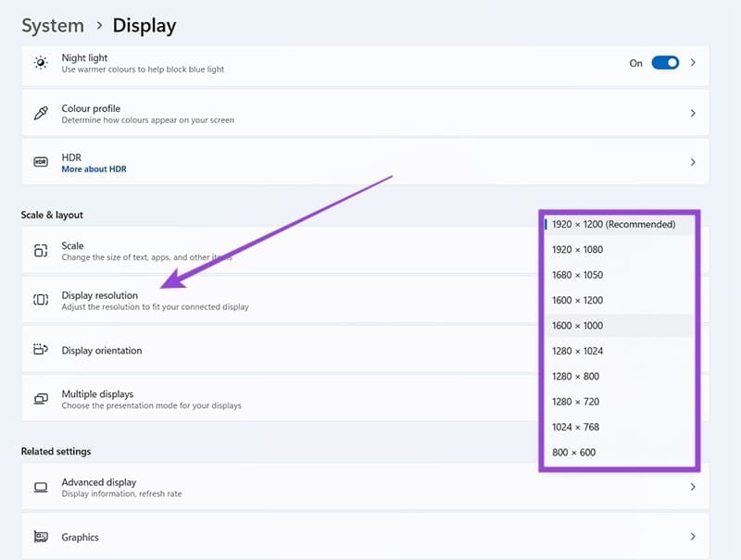Select 1920 × 1200 (Recommended) resolution
Screen dimensions: 741x560
click(613, 224)
